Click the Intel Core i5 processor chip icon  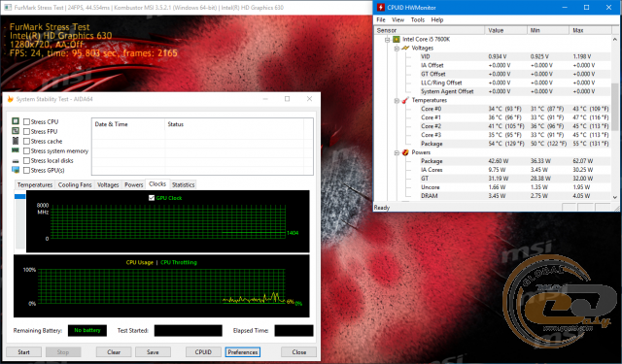[397, 39]
